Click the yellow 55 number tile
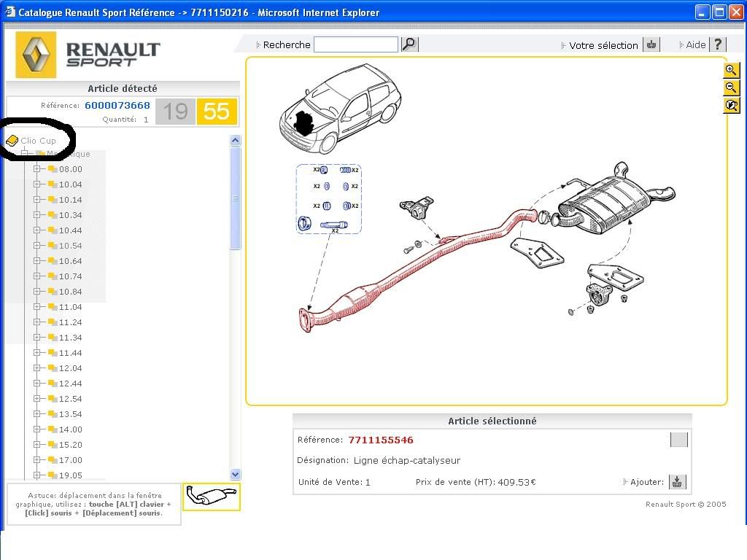 217,112
